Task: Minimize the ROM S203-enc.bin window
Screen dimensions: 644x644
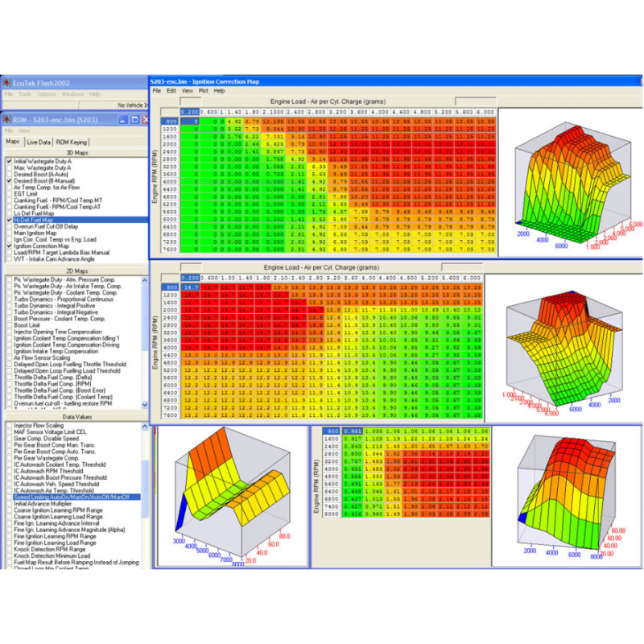Action: click(x=123, y=120)
